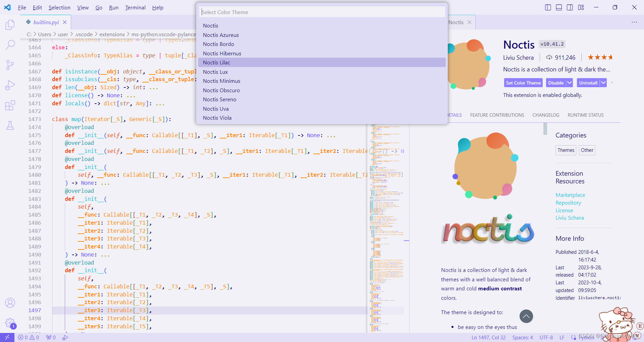Image resolution: width=644 pixels, height=342 pixels.
Task: Click the Set Color Theme button
Action: pos(523,83)
